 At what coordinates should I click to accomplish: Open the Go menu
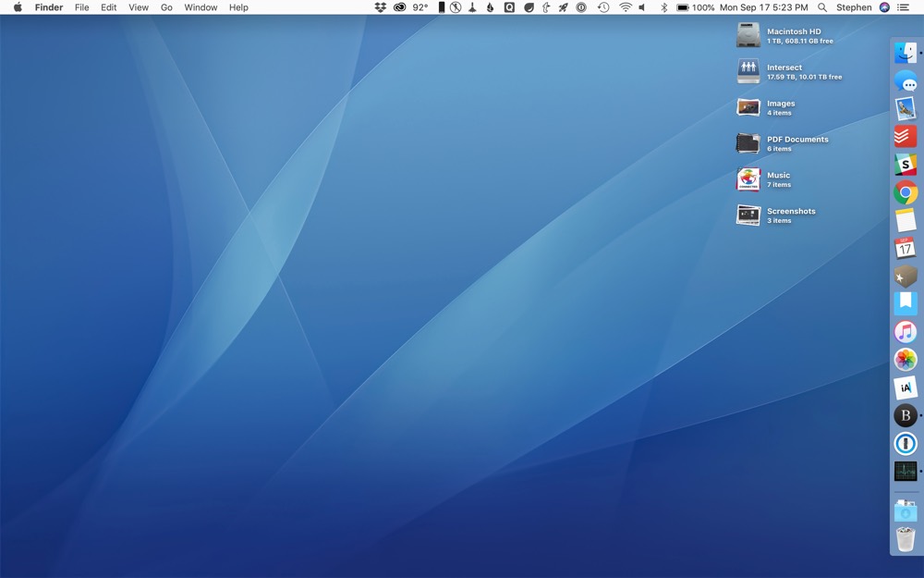pos(166,7)
